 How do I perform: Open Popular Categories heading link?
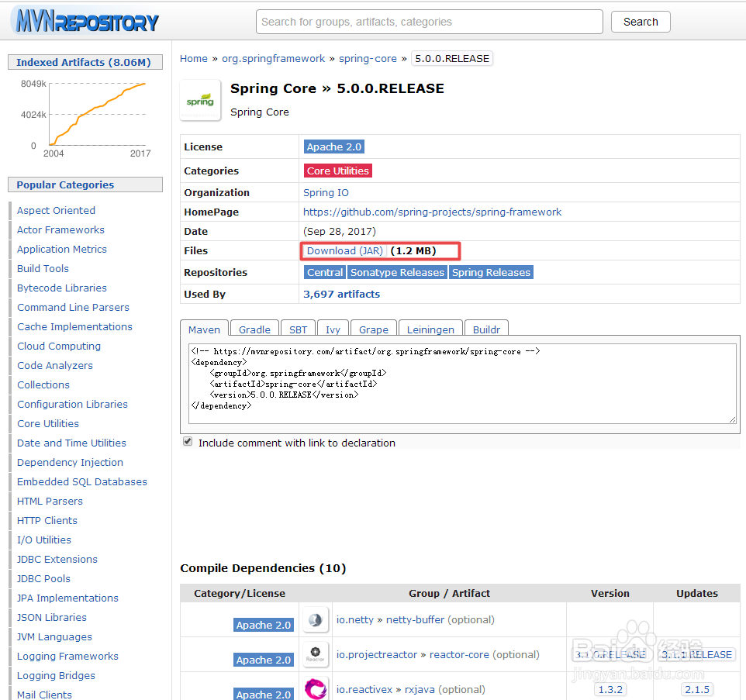point(65,185)
